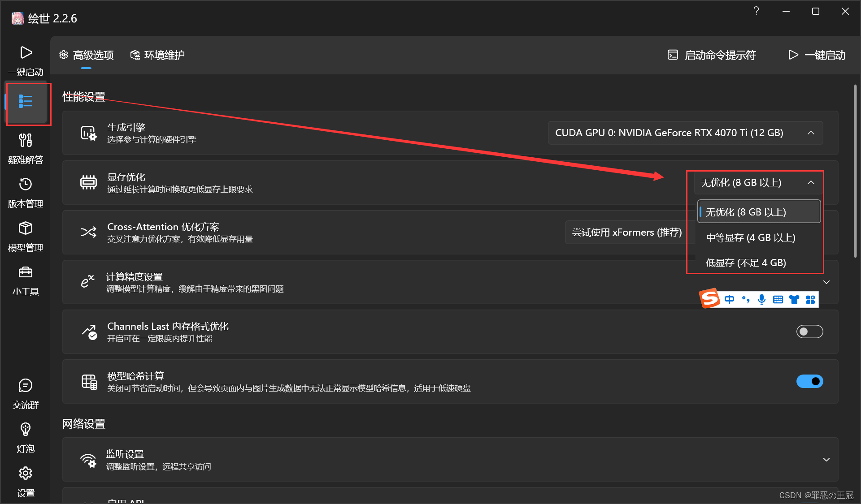Click 性能设置 section heading
The image size is (861, 504).
[x=83, y=96]
